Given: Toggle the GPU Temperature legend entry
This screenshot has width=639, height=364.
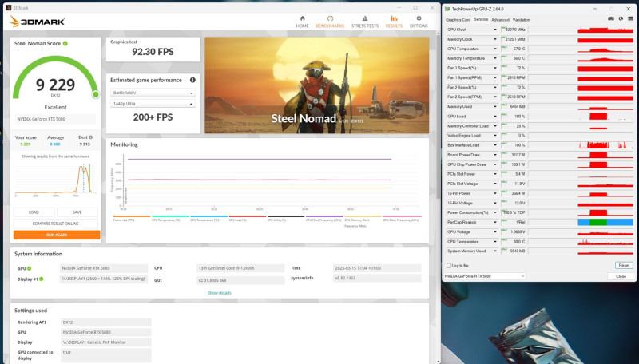Looking at the screenshot, I should click(208, 218).
